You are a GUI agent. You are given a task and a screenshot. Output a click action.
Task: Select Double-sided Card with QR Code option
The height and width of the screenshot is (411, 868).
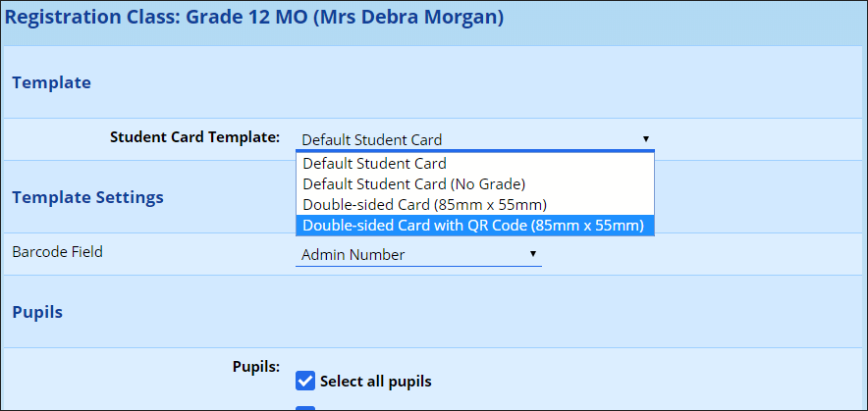[x=473, y=226]
